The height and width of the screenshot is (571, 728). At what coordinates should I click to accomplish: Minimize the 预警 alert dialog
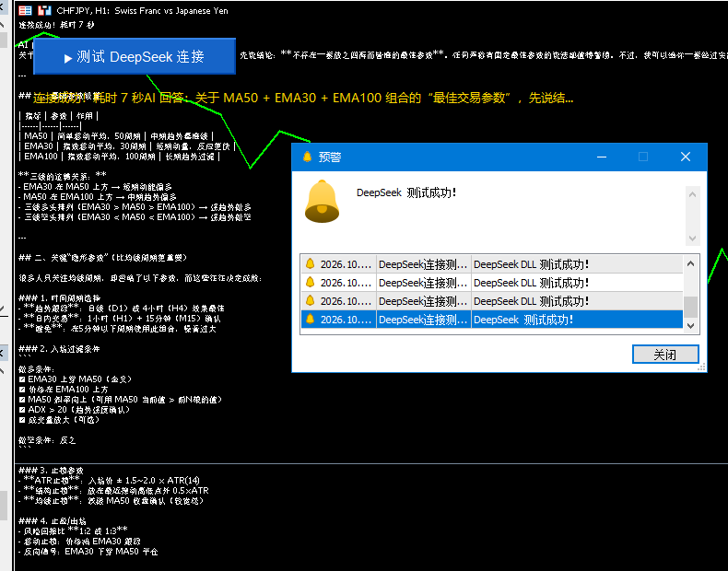(x=602, y=157)
